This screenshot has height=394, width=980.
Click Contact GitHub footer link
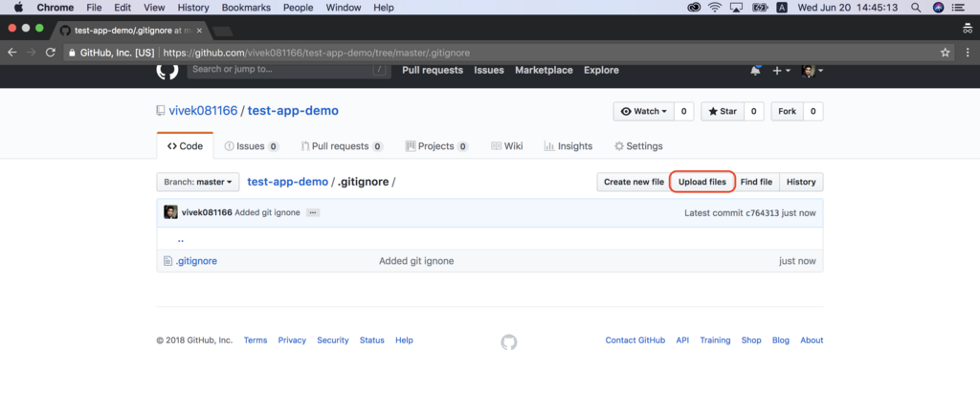click(x=635, y=340)
